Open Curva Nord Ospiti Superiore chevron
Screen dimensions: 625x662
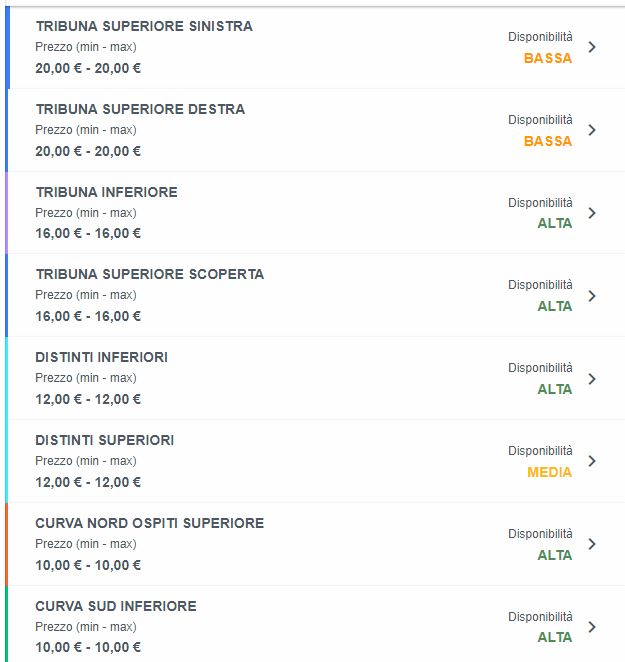[592, 544]
